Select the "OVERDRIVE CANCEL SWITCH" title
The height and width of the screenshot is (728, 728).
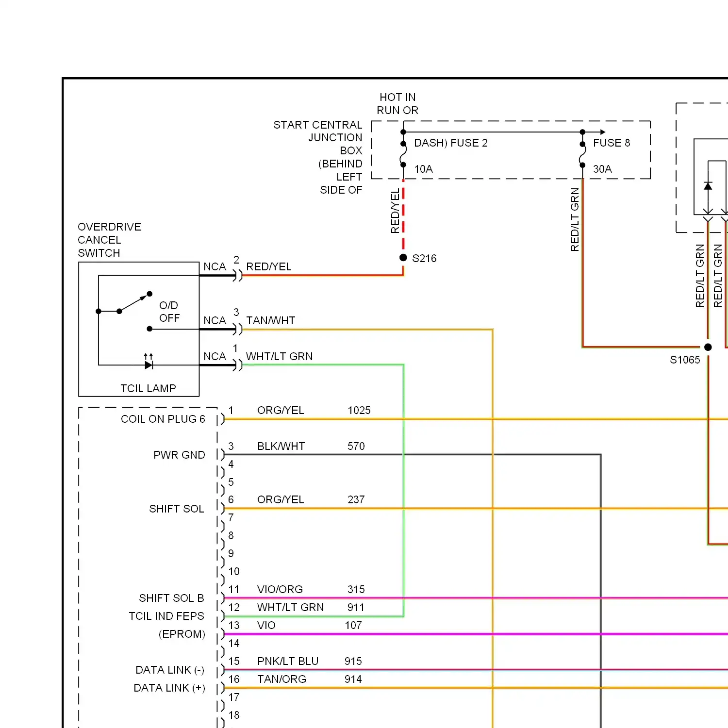pyautogui.click(x=110, y=240)
